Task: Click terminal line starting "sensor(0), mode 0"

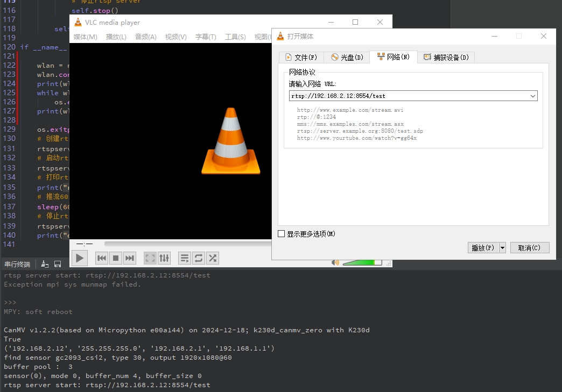Action: coord(102,376)
